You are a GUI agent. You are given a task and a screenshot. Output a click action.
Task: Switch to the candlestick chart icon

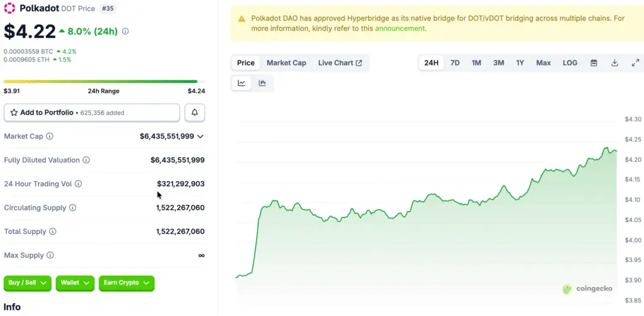coord(262,83)
